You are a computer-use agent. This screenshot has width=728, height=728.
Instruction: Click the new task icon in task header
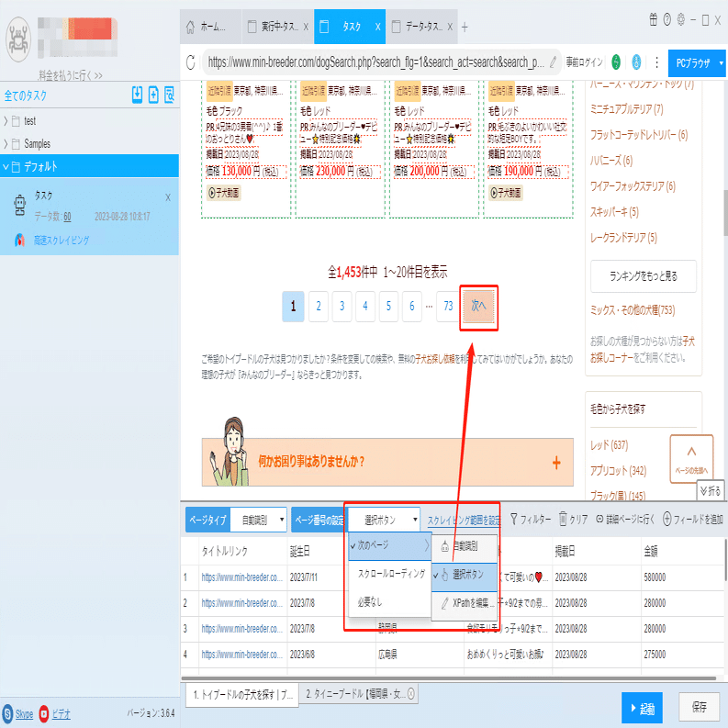pyautogui.click(x=153, y=95)
